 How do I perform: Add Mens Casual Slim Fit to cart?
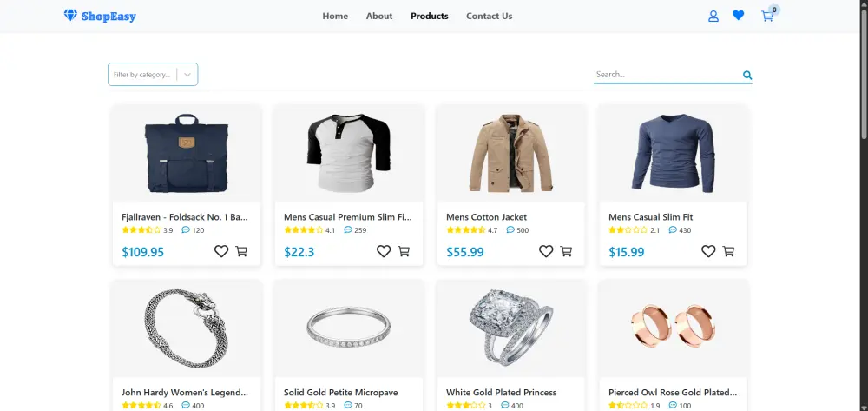point(728,251)
